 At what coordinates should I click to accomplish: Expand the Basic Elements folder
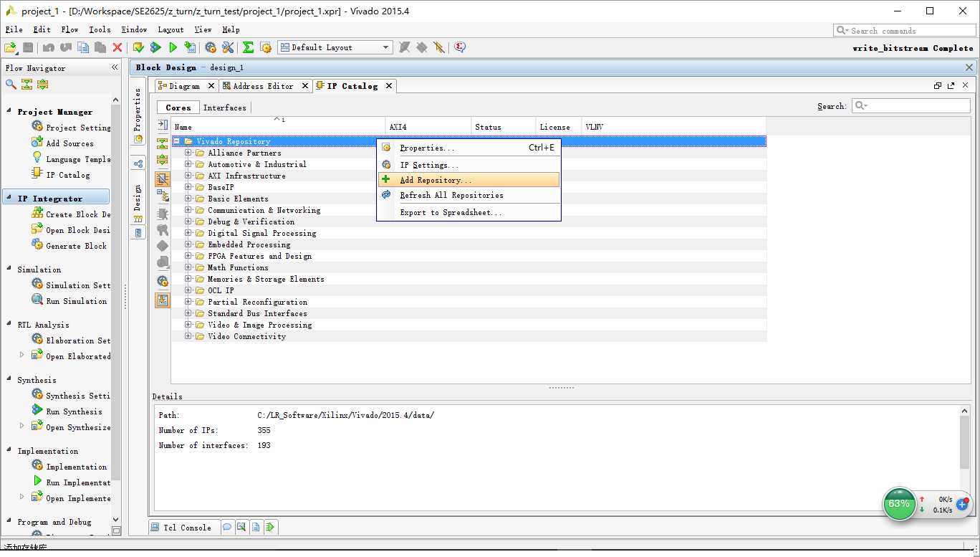188,199
